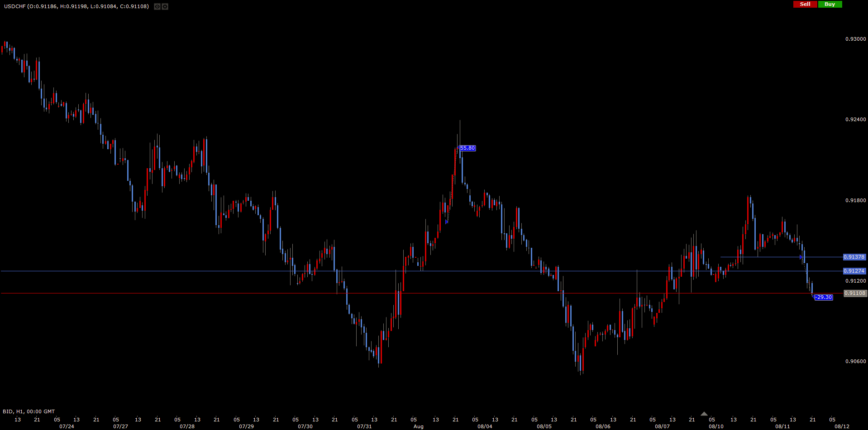Screen dimensions: 868x430
Task: Click the 0.92400 price axis label
Action: [x=855, y=119]
